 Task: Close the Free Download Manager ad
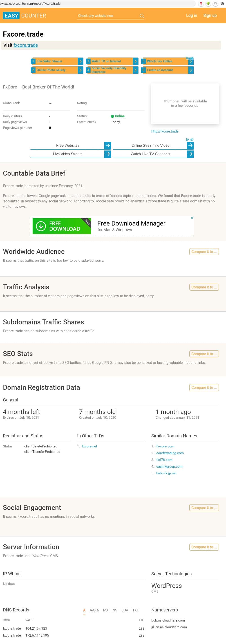coord(192,218)
